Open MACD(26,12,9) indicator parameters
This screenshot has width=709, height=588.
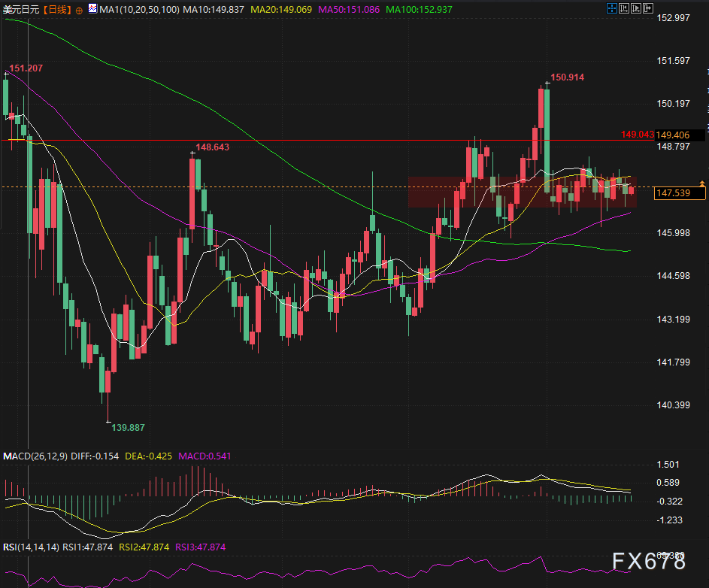pos(36,456)
